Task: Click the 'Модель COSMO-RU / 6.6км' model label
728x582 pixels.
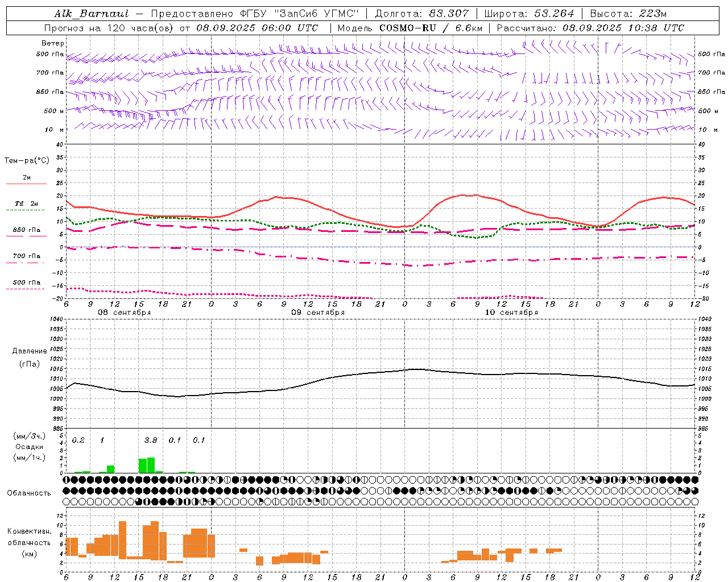Action: pyautogui.click(x=410, y=28)
